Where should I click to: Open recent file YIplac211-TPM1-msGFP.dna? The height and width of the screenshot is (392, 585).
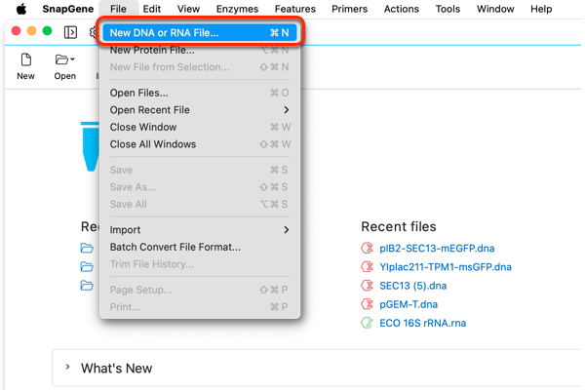point(446,267)
